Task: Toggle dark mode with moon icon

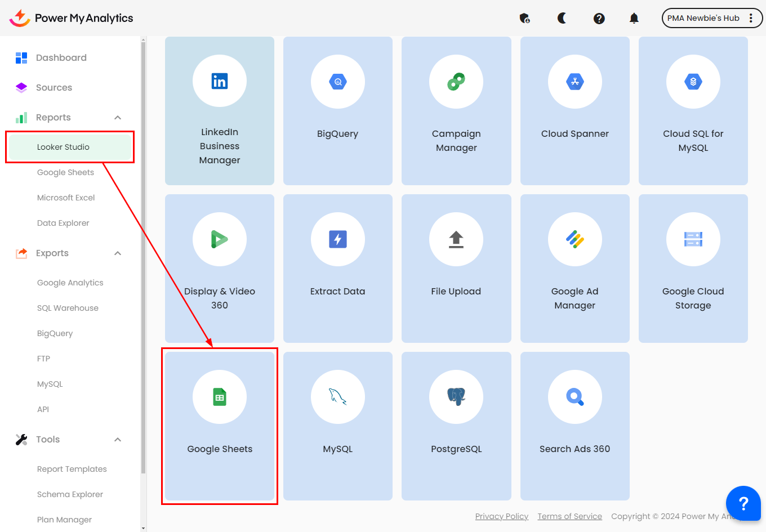Action: point(562,18)
